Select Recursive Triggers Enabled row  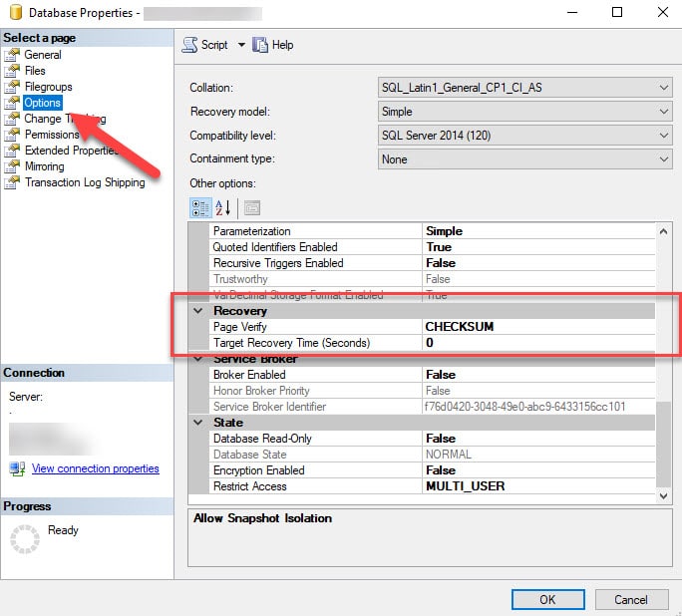point(432,263)
